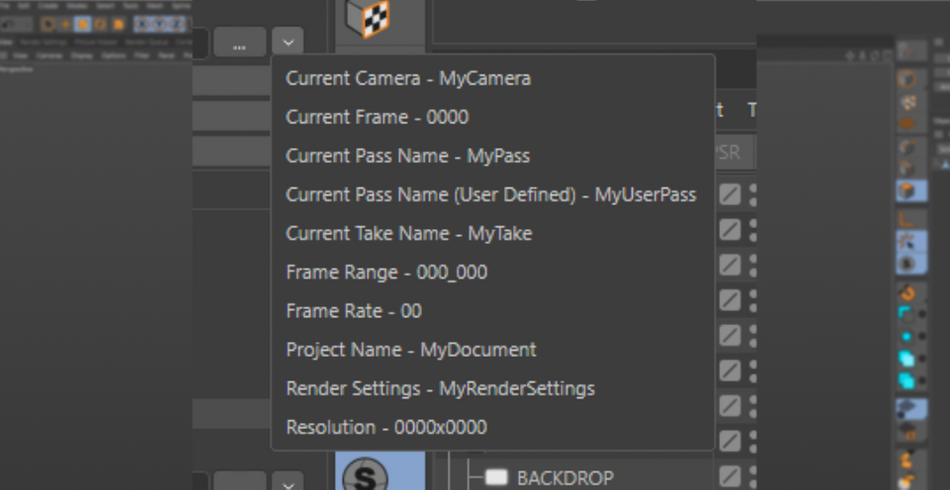Open the token dropdown arrow beside the ... button

[x=288, y=42]
